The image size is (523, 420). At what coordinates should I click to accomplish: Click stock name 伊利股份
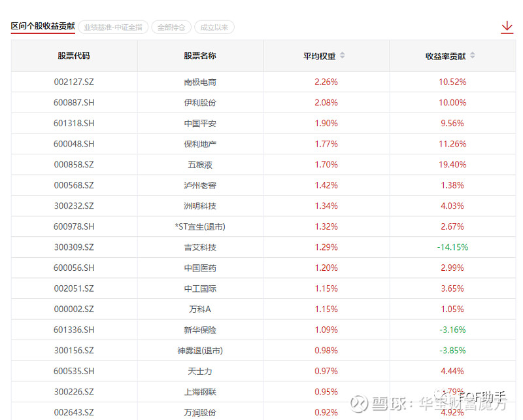point(200,103)
